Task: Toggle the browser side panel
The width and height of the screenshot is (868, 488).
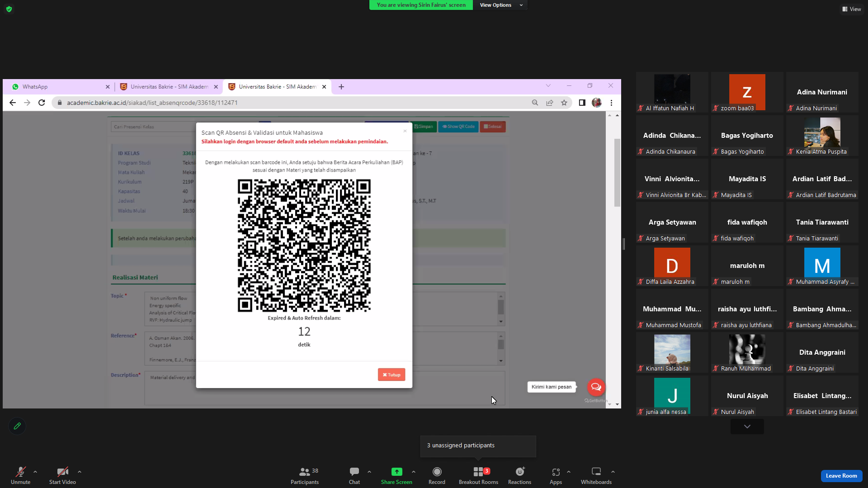Action: click(x=582, y=103)
